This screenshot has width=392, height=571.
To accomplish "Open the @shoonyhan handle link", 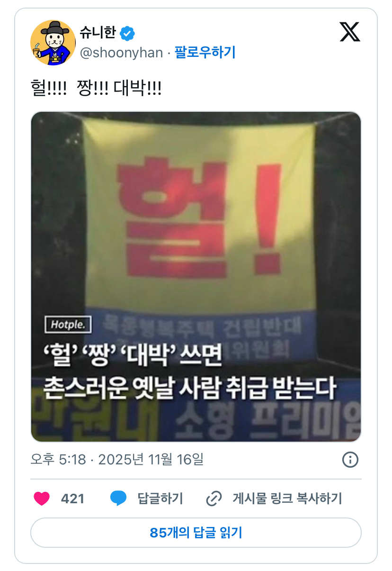I will 122,53.
